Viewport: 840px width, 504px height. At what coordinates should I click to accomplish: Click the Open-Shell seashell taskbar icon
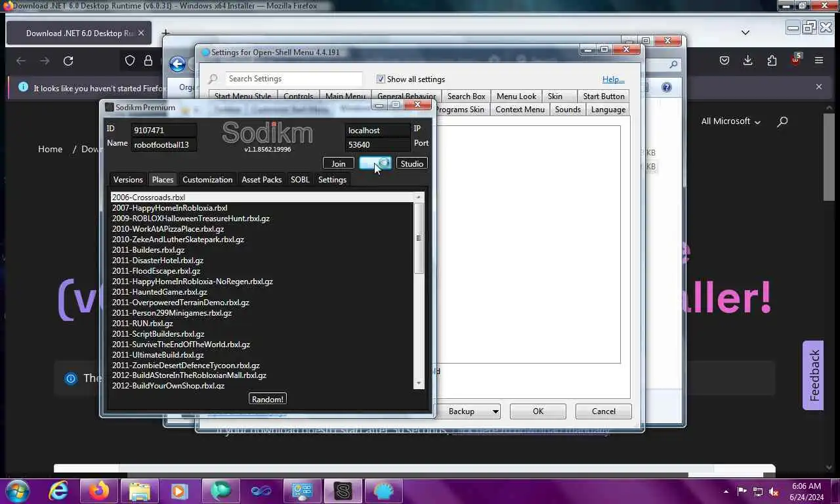coord(383,490)
